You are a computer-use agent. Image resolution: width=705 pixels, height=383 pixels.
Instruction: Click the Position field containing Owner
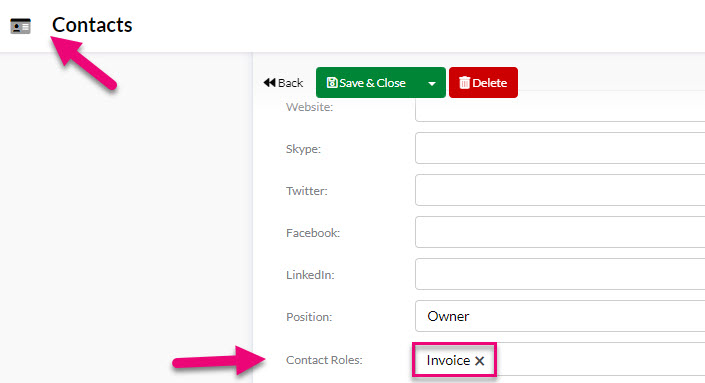click(x=560, y=316)
